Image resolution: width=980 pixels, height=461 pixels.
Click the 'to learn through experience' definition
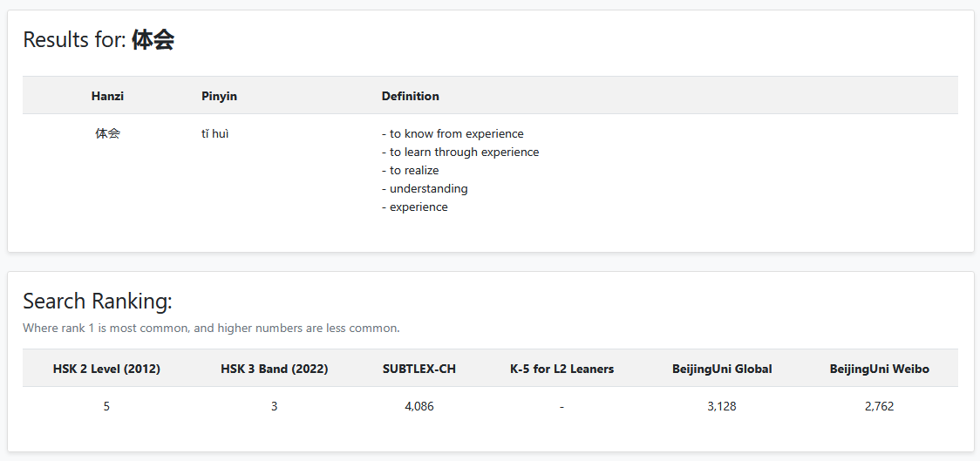460,153
